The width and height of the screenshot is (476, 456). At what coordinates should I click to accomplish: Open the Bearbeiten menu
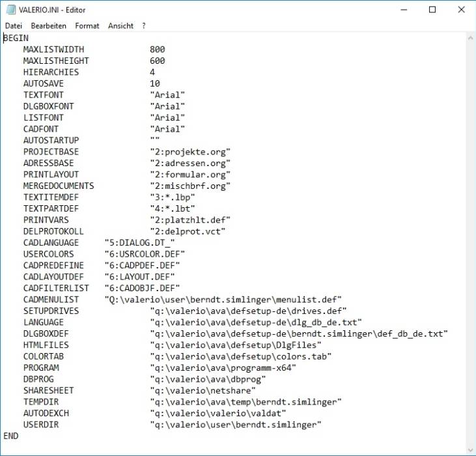48,25
